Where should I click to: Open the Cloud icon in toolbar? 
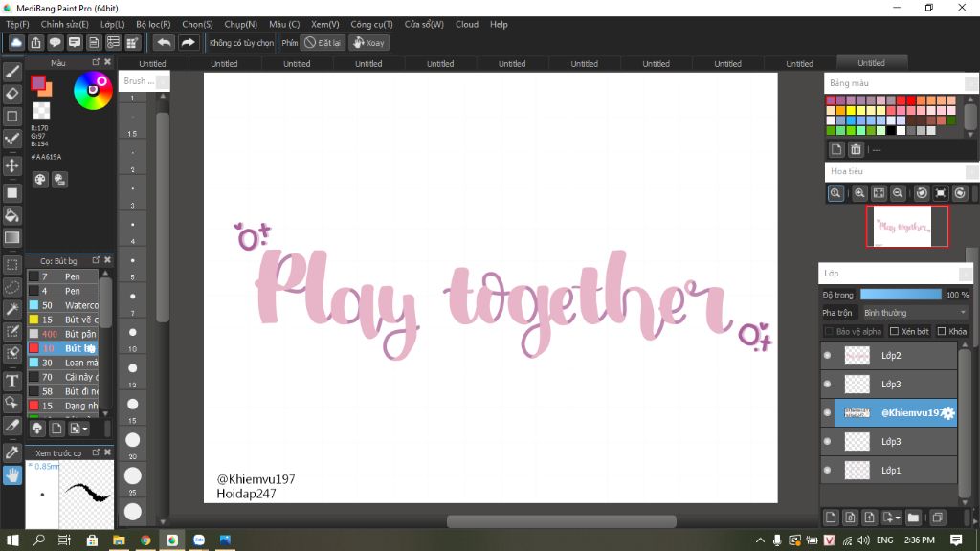[x=16, y=42]
